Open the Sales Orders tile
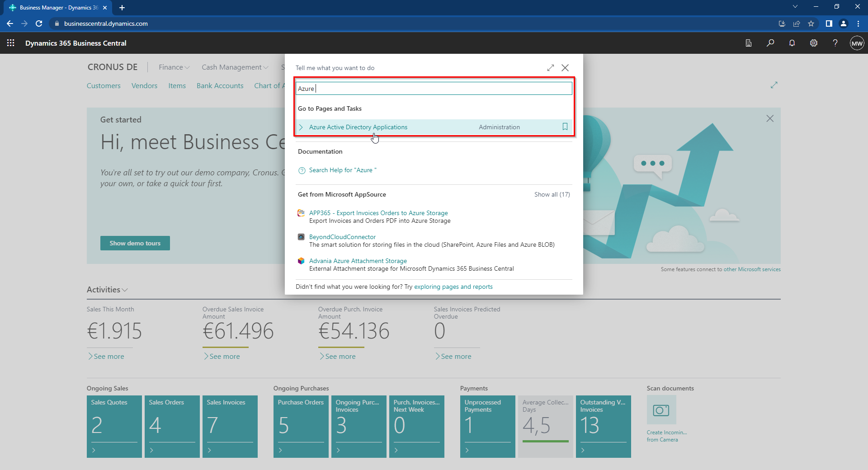This screenshot has width=868, height=470. (x=172, y=427)
